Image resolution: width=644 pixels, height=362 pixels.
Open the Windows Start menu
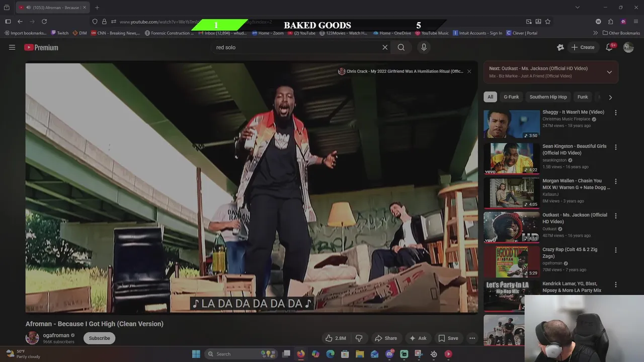click(196, 354)
